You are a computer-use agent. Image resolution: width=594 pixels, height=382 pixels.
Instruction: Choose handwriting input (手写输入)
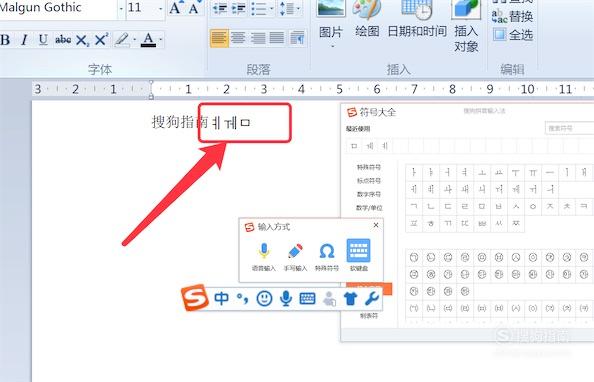tap(295, 257)
